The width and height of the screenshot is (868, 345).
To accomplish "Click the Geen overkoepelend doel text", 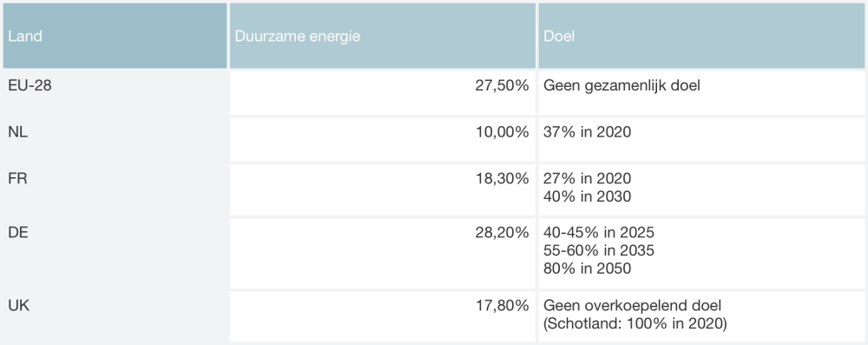I will click(633, 306).
